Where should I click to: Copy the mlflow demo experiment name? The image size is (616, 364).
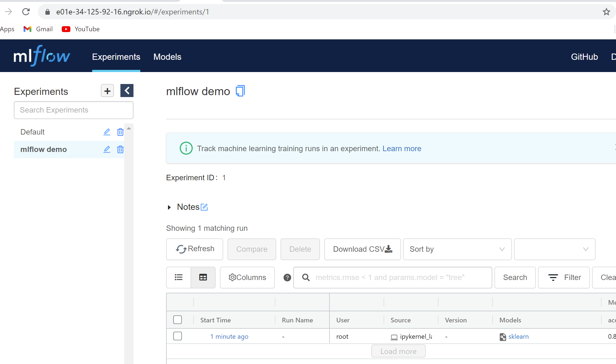tap(240, 91)
